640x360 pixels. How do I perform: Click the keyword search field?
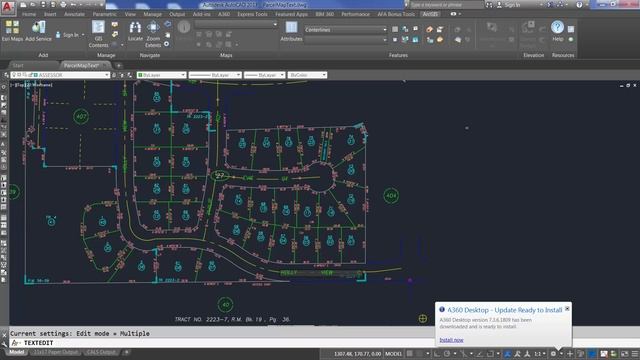(446, 5)
